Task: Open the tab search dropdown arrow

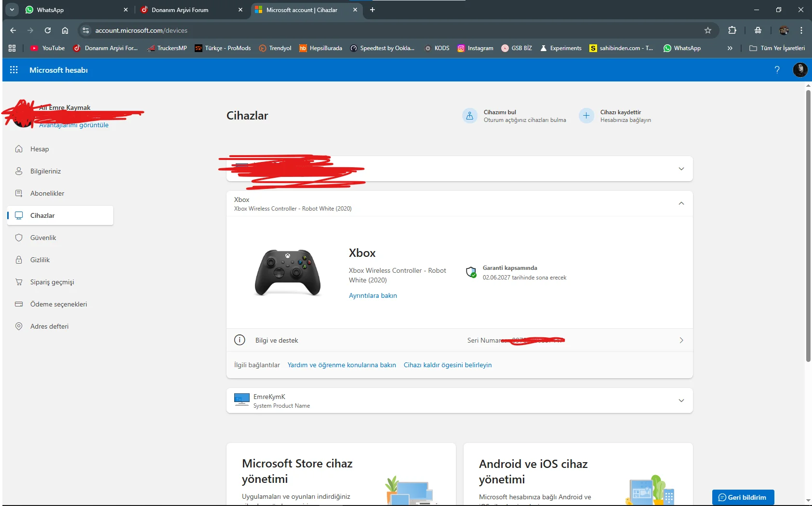Action: pos(12,10)
